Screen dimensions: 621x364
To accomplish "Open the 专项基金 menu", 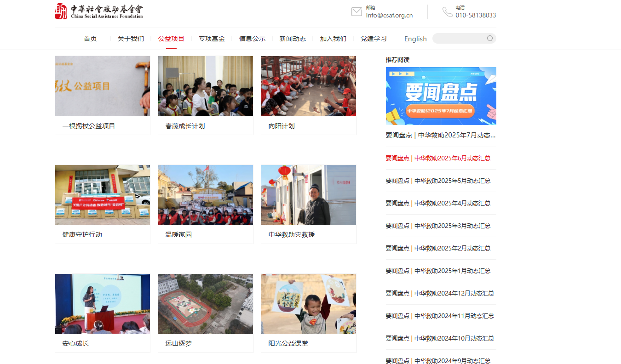I will [x=212, y=39].
